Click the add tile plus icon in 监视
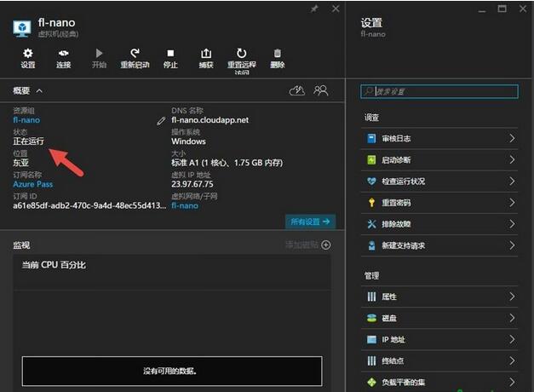534x392 pixels. click(326, 245)
